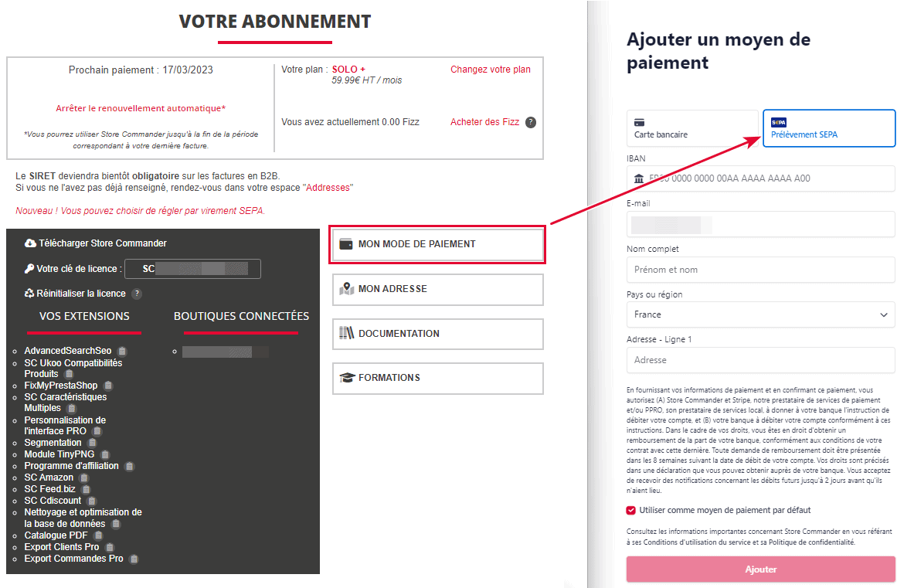Image resolution: width=914 pixels, height=588 pixels.
Task: Open MON MODE DE PAIEMENT
Action: (x=438, y=244)
